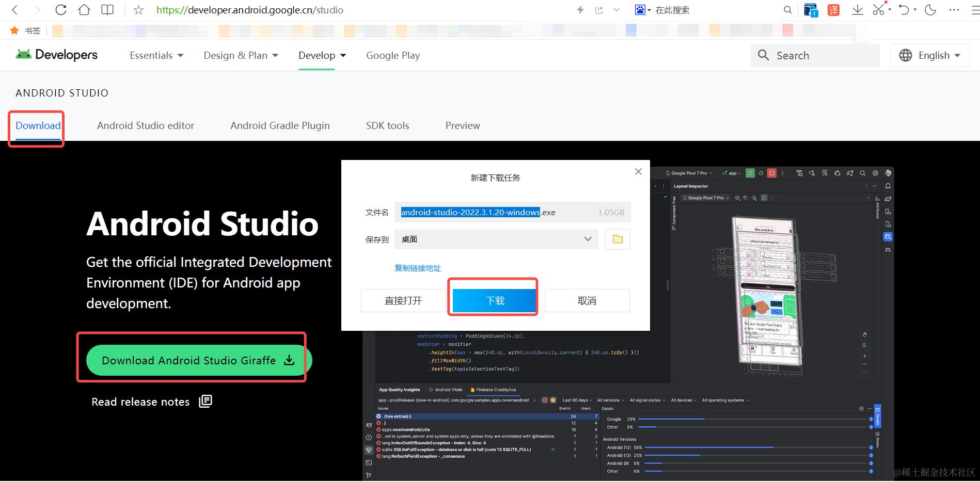Open the three-dots more tools menu
This screenshot has width=980, height=482.
click(954, 10)
